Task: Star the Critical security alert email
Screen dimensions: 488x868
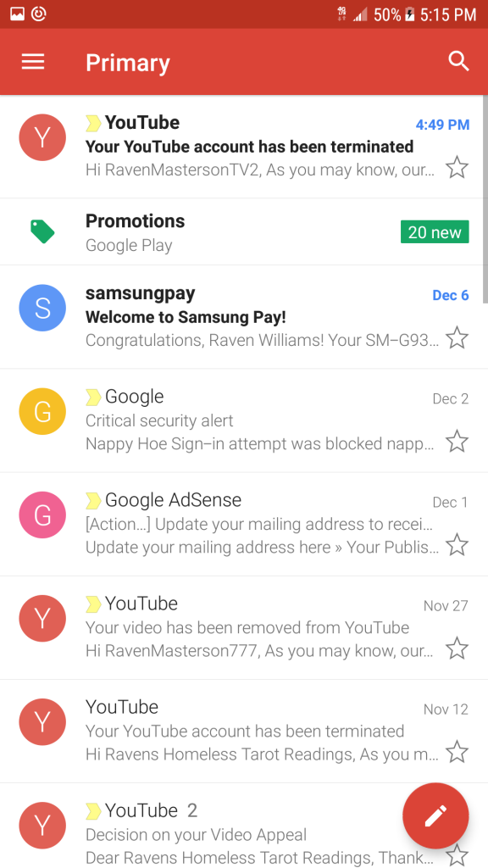Action: pyautogui.click(x=457, y=441)
